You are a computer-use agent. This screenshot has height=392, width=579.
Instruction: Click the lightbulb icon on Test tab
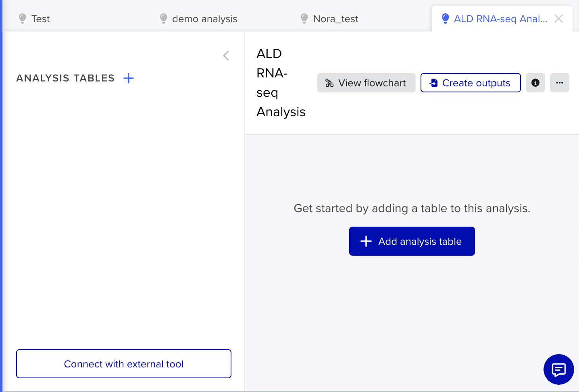pyautogui.click(x=23, y=19)
